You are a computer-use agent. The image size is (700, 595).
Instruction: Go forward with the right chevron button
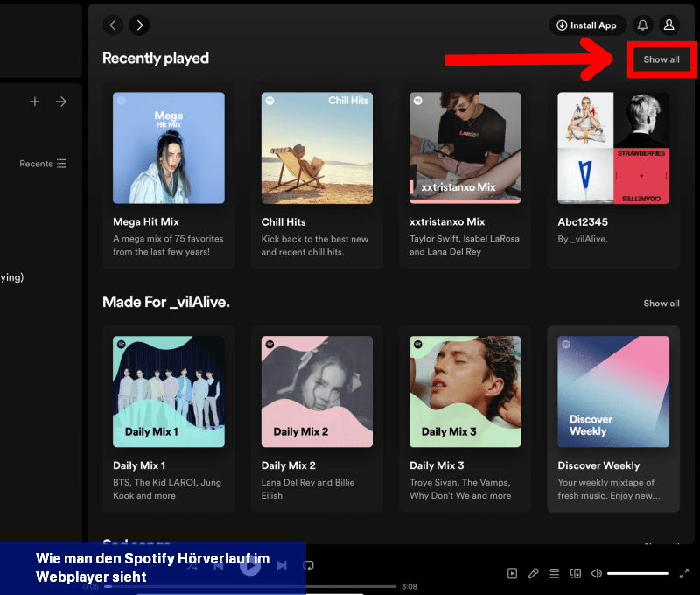pyautogui.click(x=139, y=25)
